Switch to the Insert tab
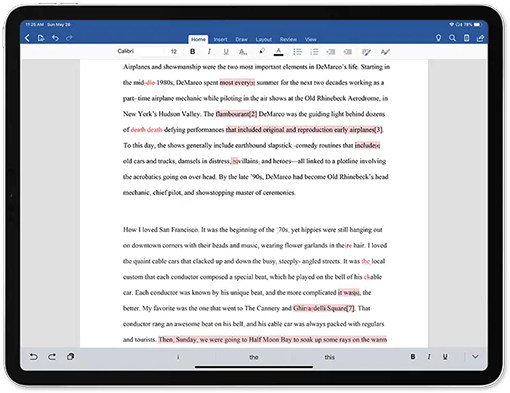510x393 pixels. tap(220, 39)
